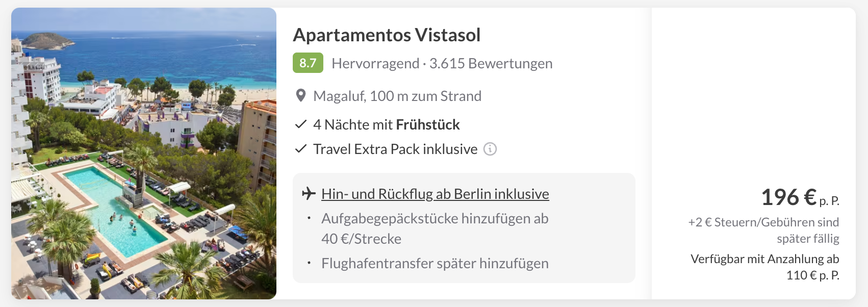Click the location pin icon next to Magaluf
868x307 pixels.
301,96
